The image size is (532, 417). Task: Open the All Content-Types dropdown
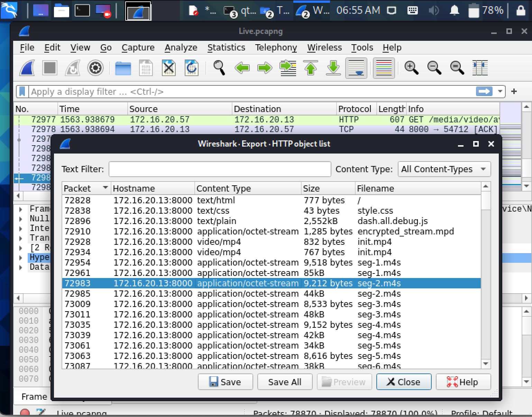(444, 169)
